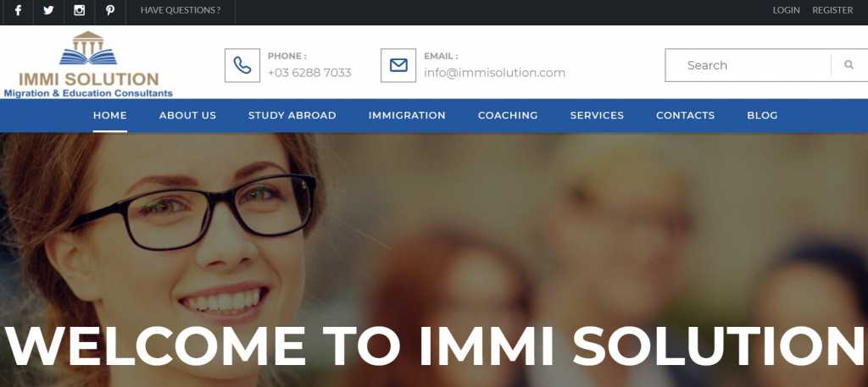
Task: Open the Contacts page
Action: 685,115
